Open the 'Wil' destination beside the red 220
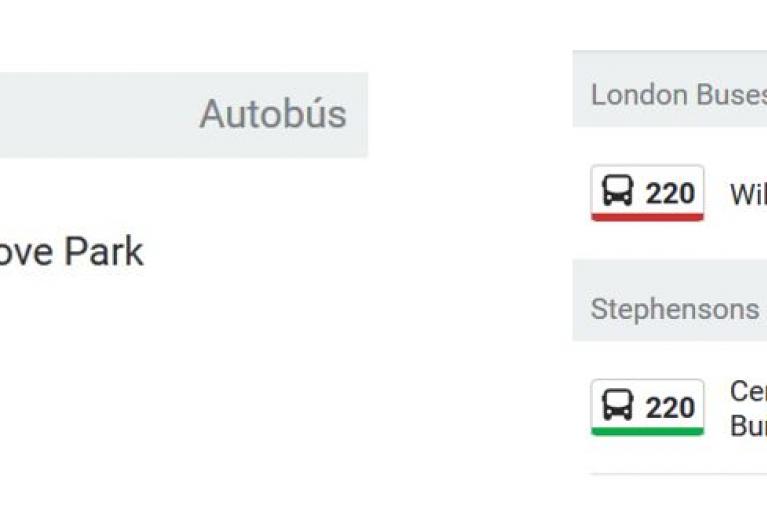 click(748, 194)
